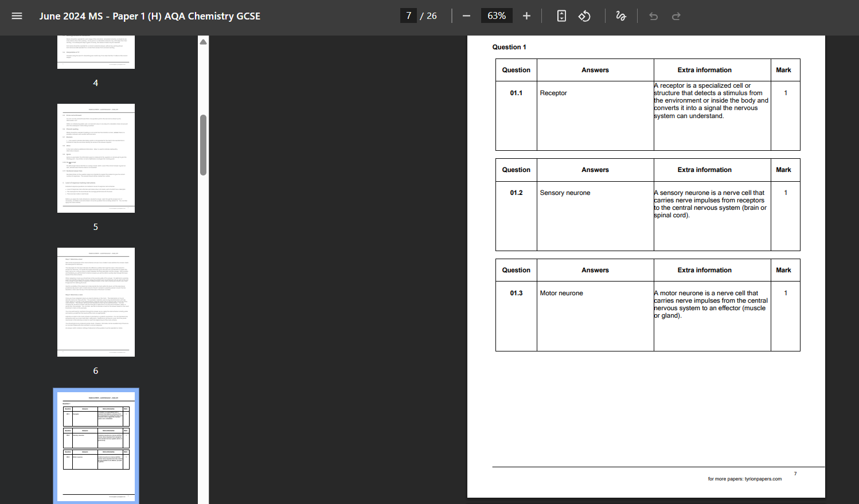Jump to page 4 using its thumbnail
The image size is (859, 504).
coord(96,52)
